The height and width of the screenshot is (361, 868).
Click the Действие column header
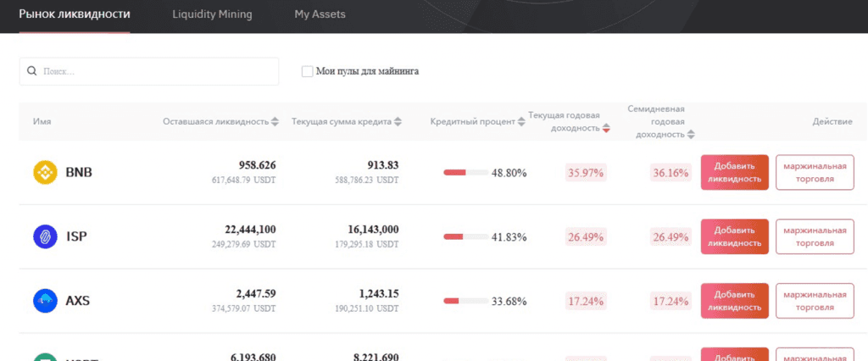click(x=832, y=122)
